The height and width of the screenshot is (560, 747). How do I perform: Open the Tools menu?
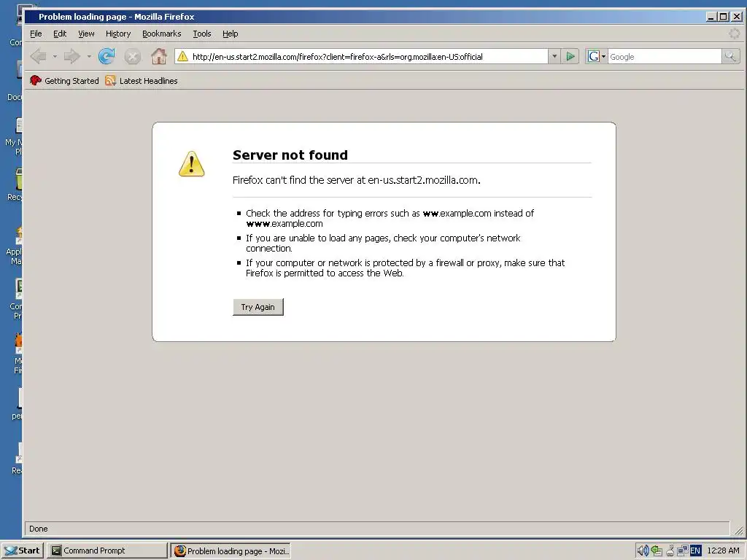[202, 34]
